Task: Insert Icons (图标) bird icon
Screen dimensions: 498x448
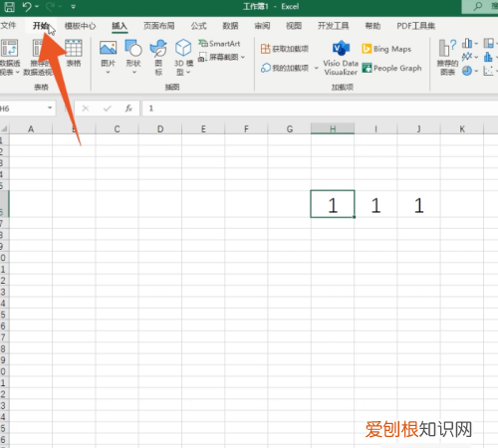Action: click(x=158, y=48)
